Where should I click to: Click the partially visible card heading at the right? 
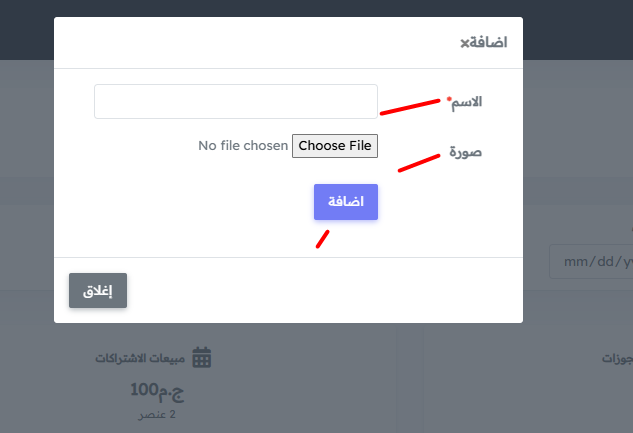coord(617,359)
